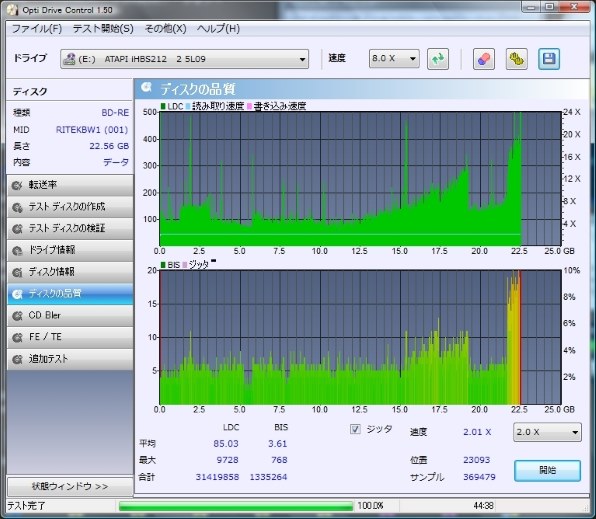Viewport: 596px width, 519px height.
Task: Click the content value データ
Action: click(x=116, y=162)
